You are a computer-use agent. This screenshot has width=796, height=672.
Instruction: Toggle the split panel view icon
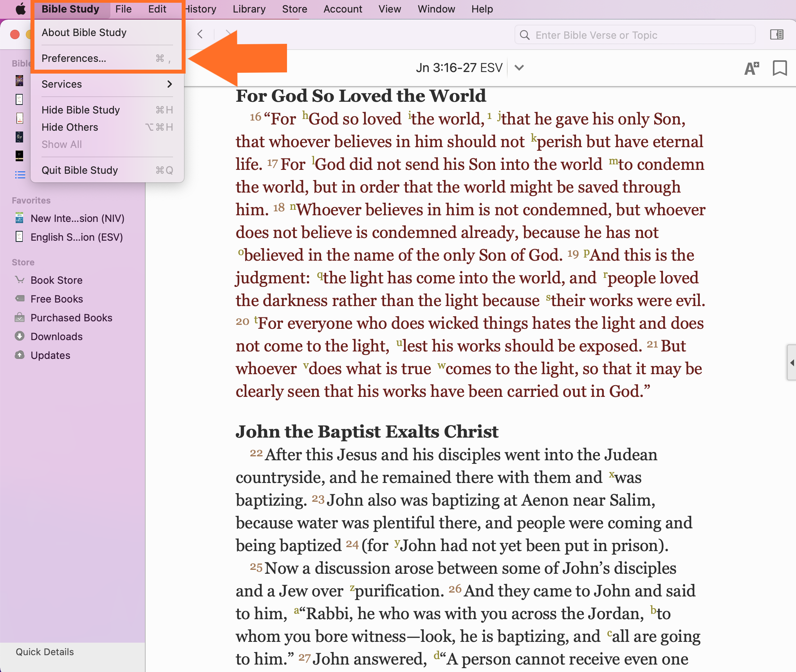(776, 35)
